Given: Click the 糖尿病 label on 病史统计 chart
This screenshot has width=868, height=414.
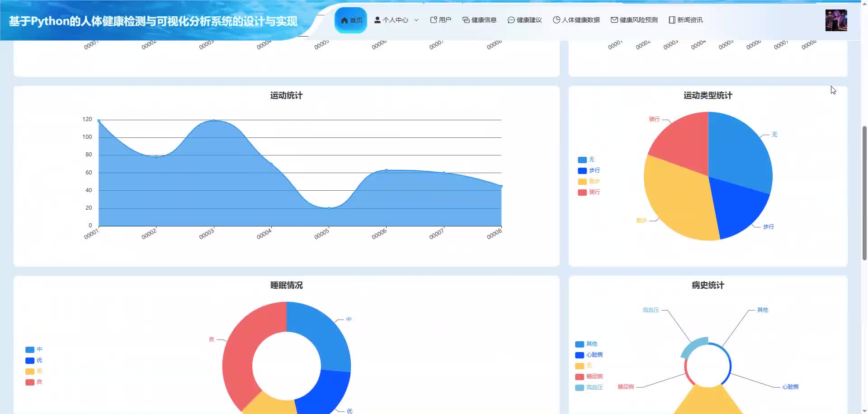Looking at the screenshot, I should click(626, 387).
